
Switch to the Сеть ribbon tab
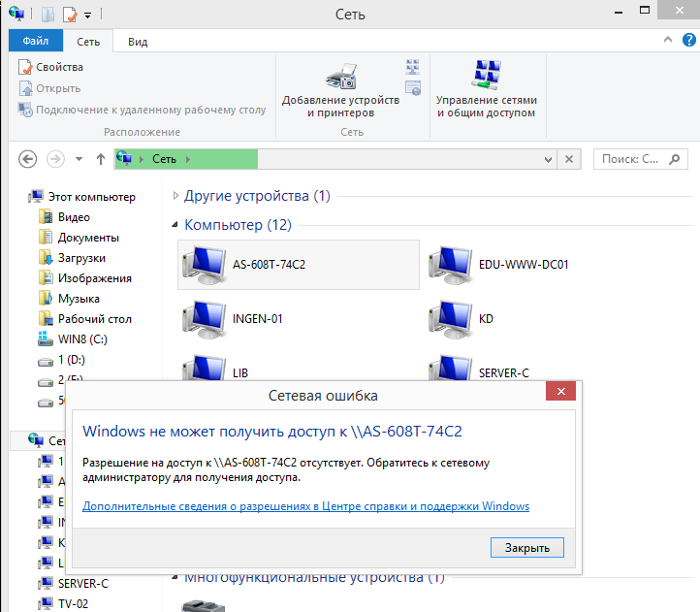coord(88,42)
